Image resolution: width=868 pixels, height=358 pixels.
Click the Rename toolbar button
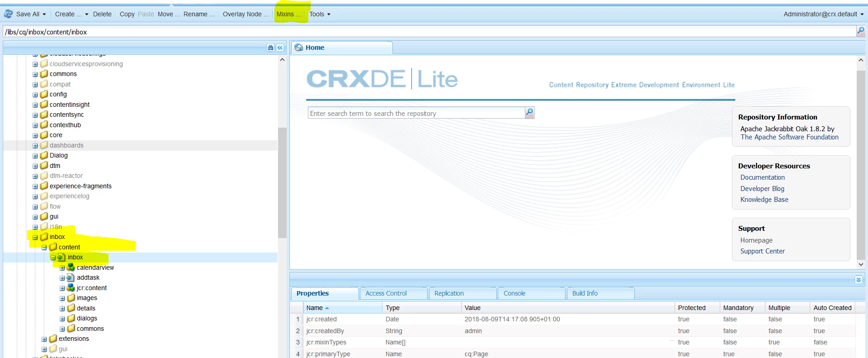tap(199, 14)
